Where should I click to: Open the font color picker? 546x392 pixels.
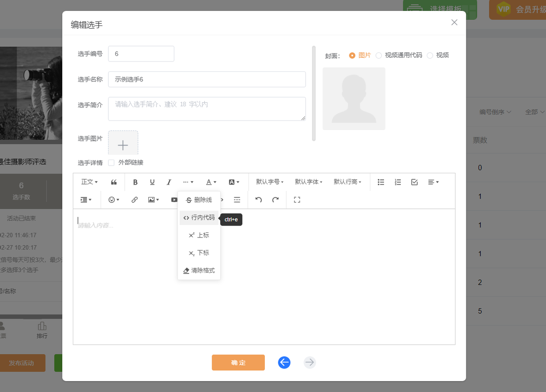pyautogui.click(x=211, y=182)
